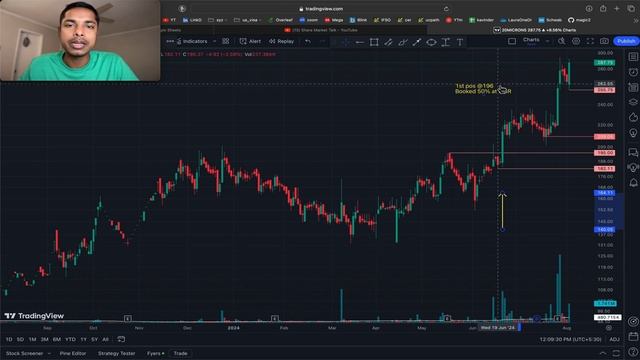Switch to the Share Market Talk YouTube tab
This screenshot has width=640, height=360.
[x=321, y=30]
